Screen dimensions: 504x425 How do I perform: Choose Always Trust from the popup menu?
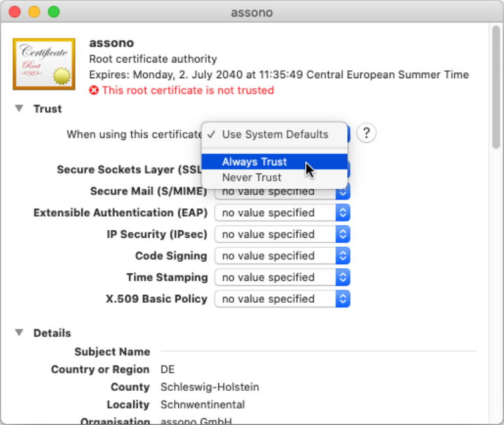coord(274,162)
